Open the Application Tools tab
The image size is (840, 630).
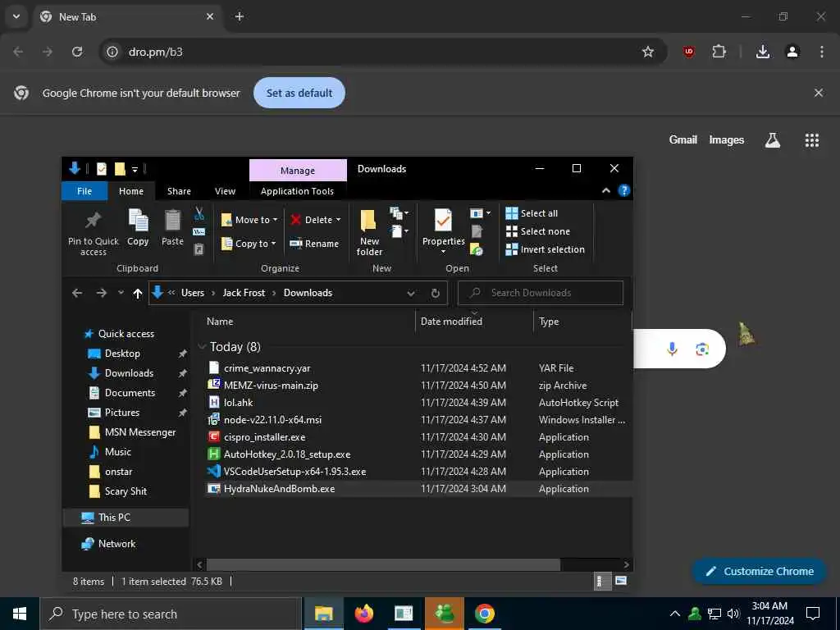297,191
